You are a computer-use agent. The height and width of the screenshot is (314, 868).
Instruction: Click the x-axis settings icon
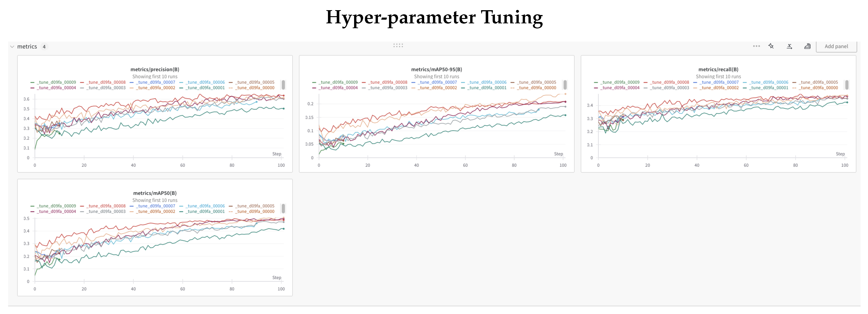(789, 46)
